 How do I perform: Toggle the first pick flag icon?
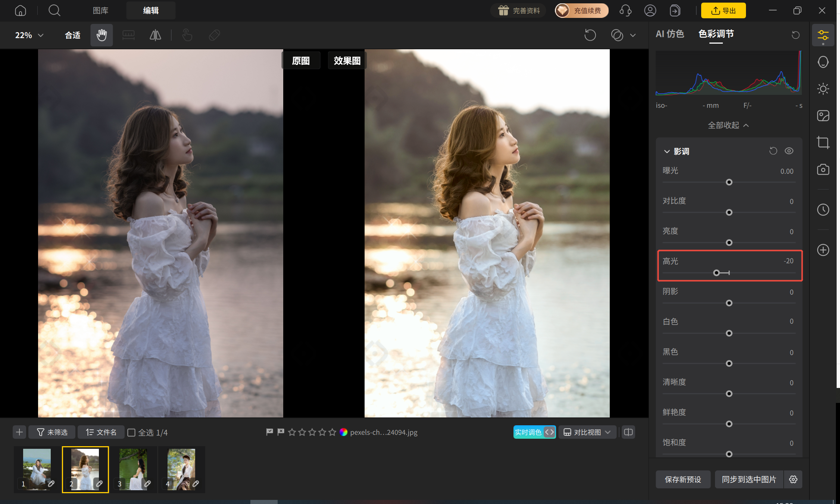pyautogui.click(x=269, y=432)
